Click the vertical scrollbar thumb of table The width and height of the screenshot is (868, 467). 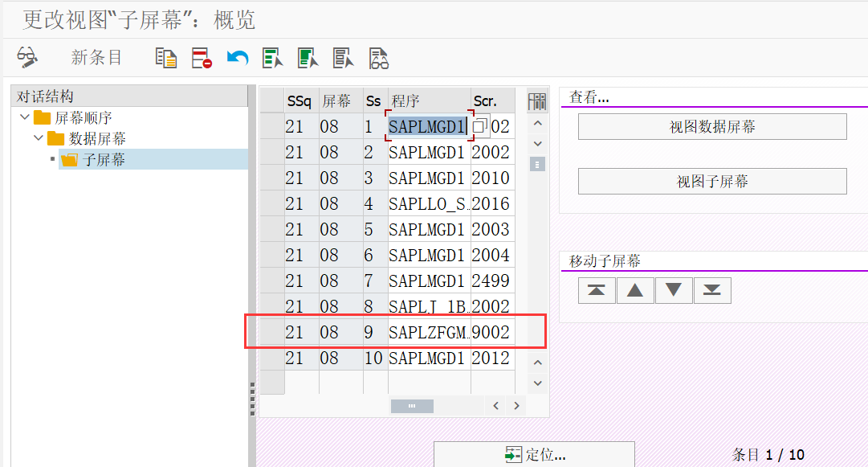click(x=537, y=165)
